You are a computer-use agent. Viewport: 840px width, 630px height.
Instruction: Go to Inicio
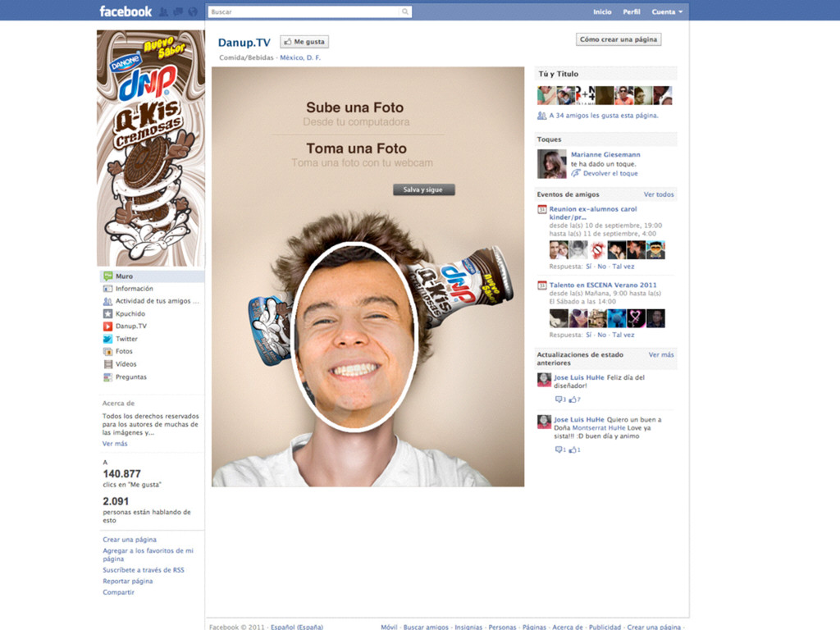tap(602, 11)
